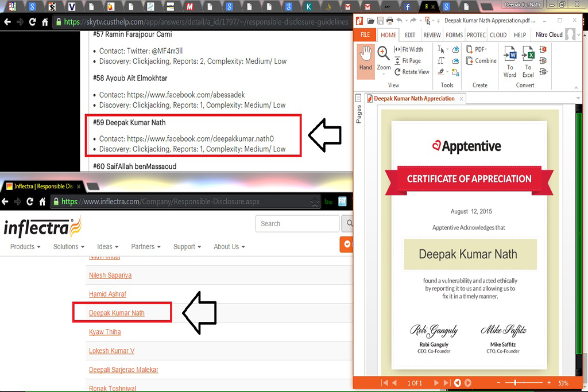Viewport: 588px width, 392px height.
Task: Switch to the REVIEW ribbon tab
Action: 432,35
